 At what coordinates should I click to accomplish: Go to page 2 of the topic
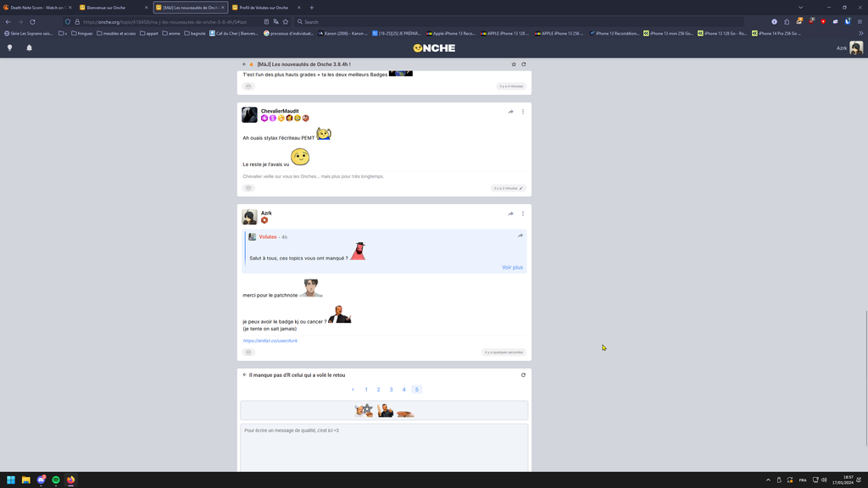379,390
